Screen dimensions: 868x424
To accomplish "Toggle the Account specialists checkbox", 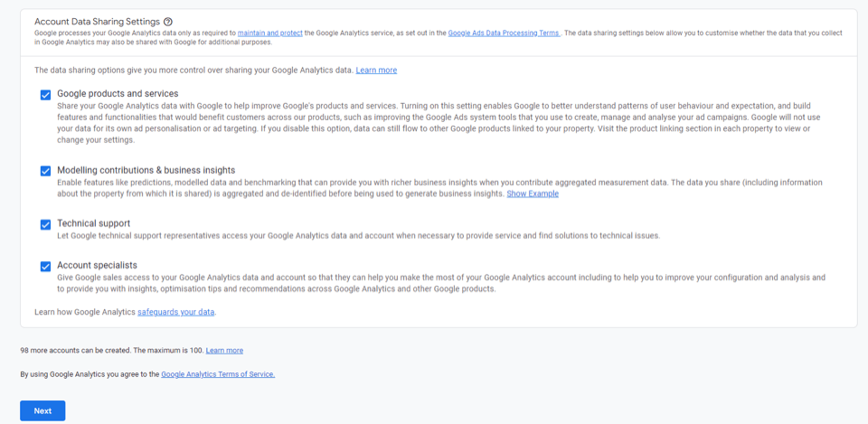I will coord(45,266).
